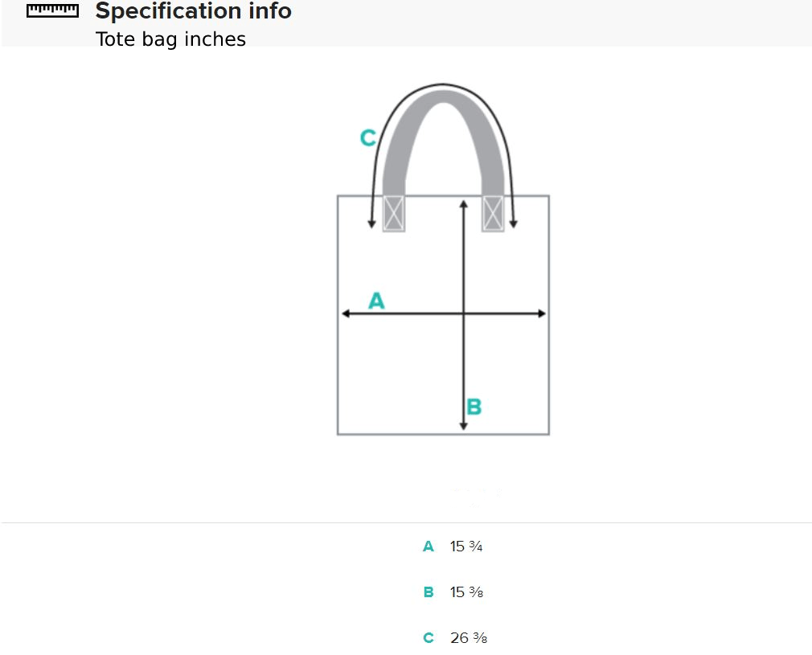812x655 pixels.
Task: Click the bottom arrowhead of height arrow
Action: pyautogui.click(x=464, y=426)
